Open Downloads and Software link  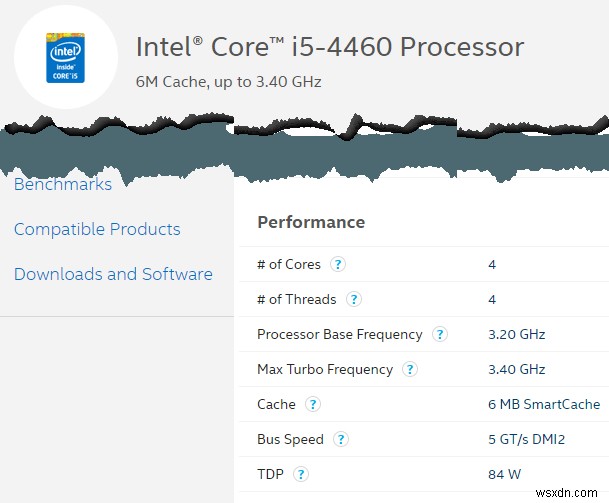(113, 274)
